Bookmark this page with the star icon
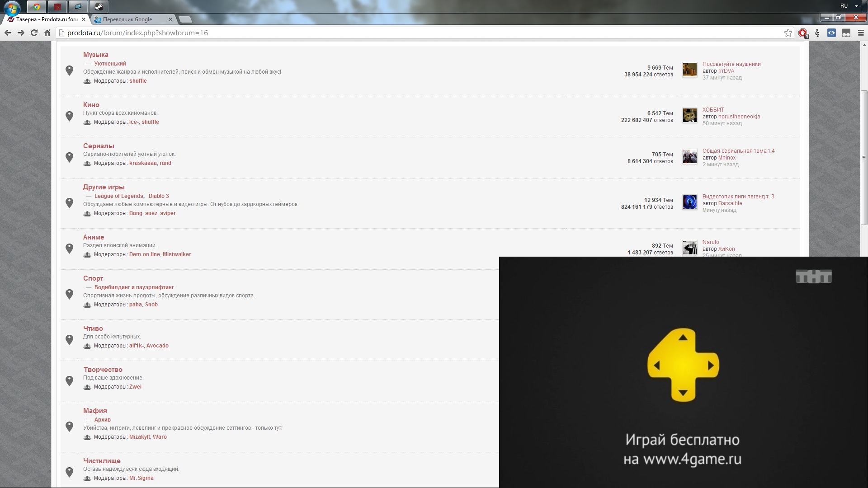 [788, 33]
